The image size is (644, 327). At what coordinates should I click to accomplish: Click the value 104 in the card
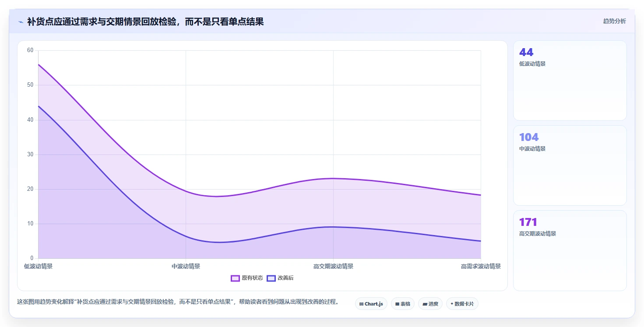pyautogui.click(x=528, y=137)
